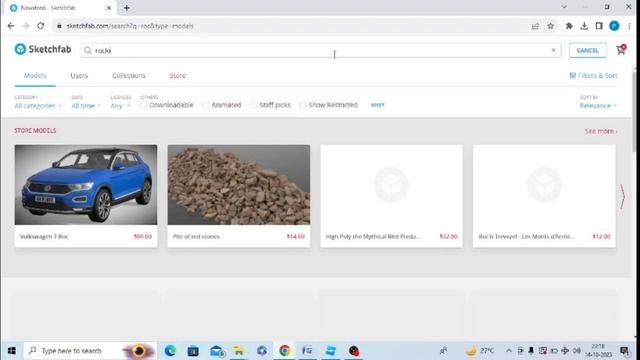The width and height of the screenshot is (640, 360).
Task: Open the taskbar clock and date
Action: click(x=598, y=351)
